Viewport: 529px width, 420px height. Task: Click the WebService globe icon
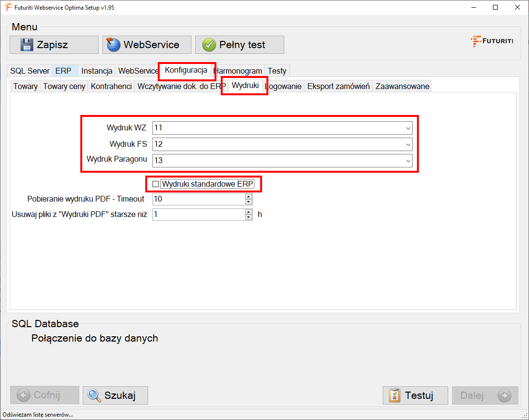[x=113, y=45]
